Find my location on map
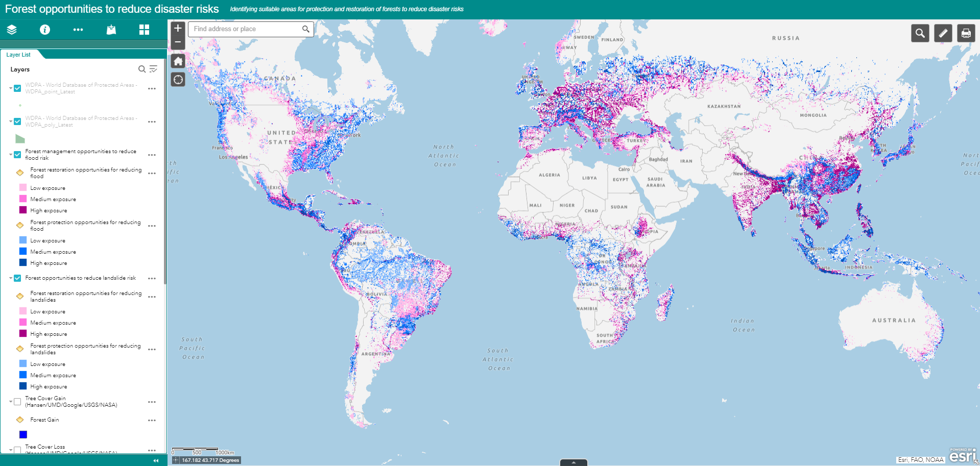This screenshot has height=466, width=980. 178,80
